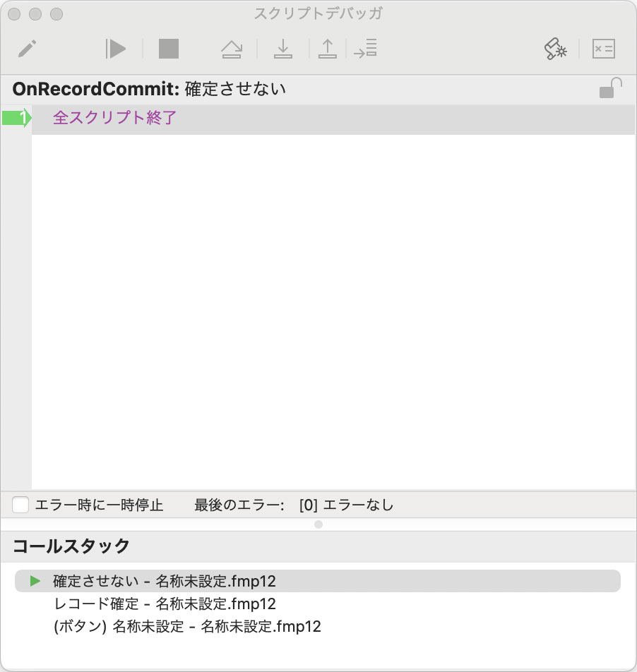This screenshot has height=672, width=637.
Task: Close the スクリプトデバッガ window
Action: click(14, 14)
